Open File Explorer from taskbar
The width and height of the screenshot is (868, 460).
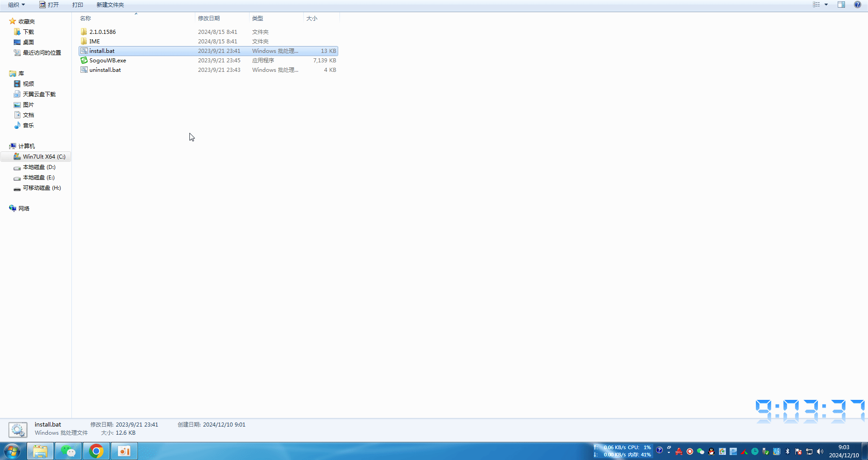click(40, 451)
